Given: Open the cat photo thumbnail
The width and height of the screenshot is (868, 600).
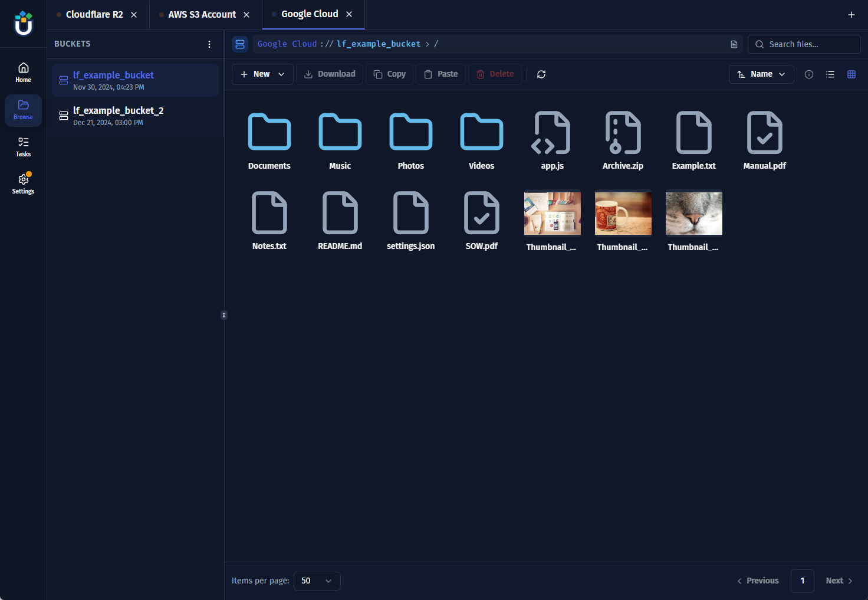Looking at the screenshot, I should point(693,213).
